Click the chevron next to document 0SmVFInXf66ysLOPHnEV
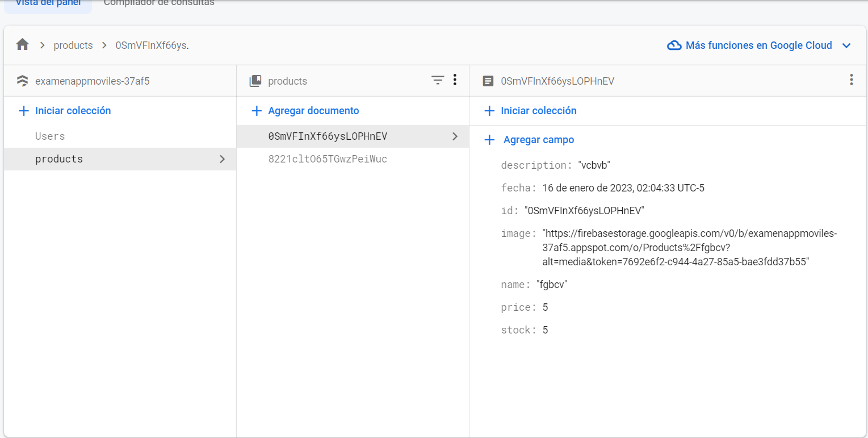 tap(454, 136)
